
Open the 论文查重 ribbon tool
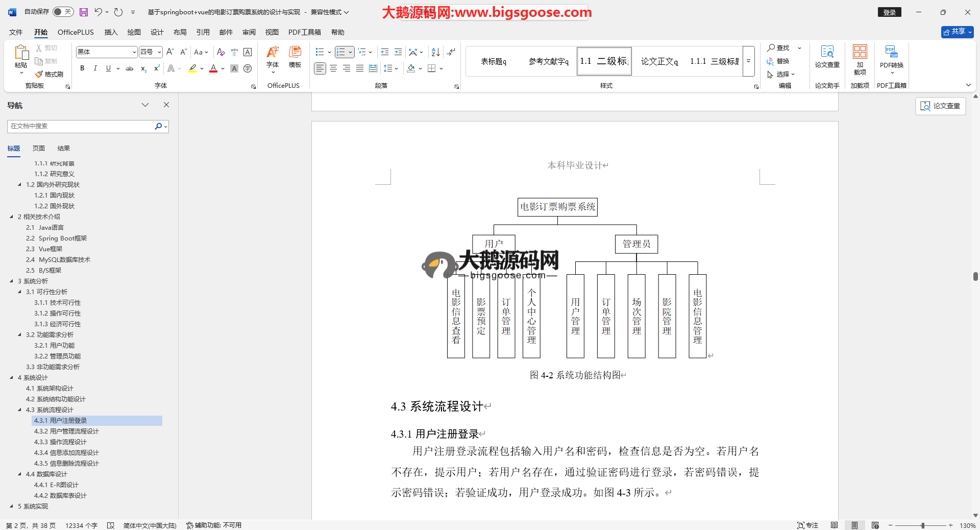[827, 57]
